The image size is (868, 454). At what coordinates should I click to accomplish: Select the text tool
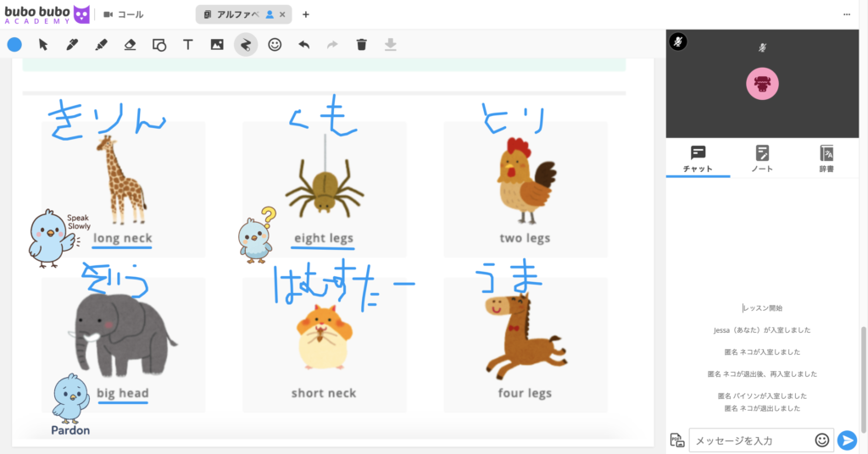click(x=187, y=45)
